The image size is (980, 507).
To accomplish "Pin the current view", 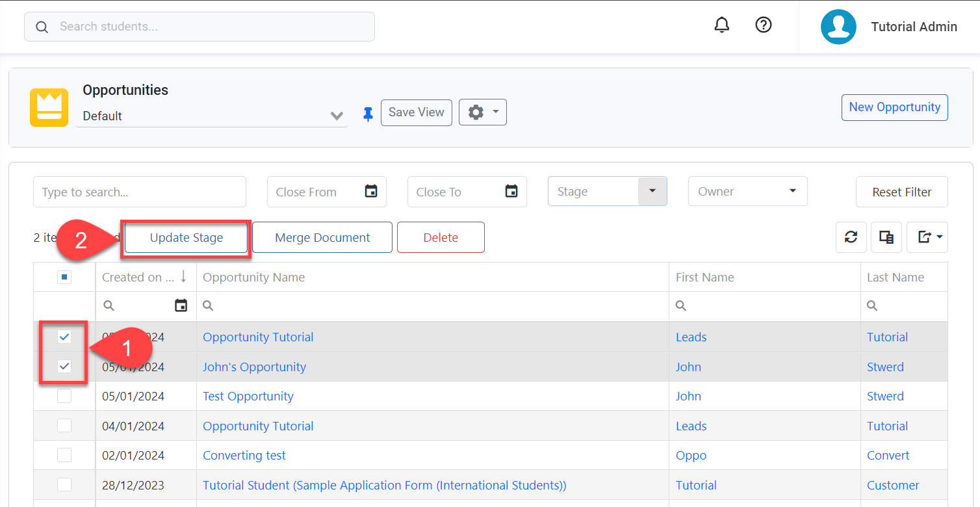I will pos(368,114).
